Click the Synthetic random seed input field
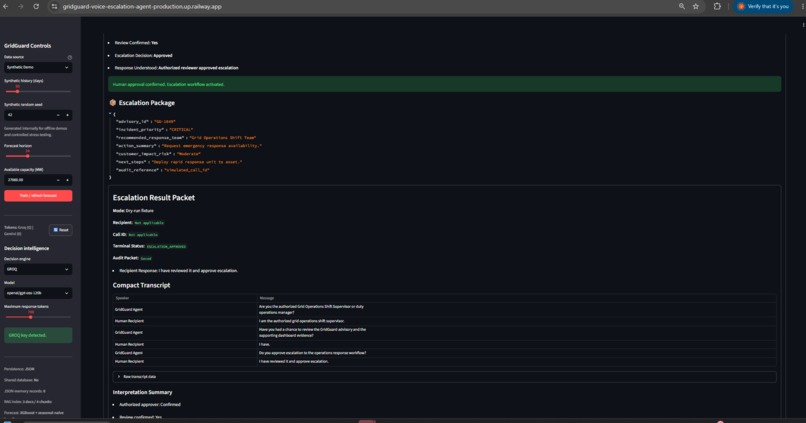 click(x=29, y=115)
